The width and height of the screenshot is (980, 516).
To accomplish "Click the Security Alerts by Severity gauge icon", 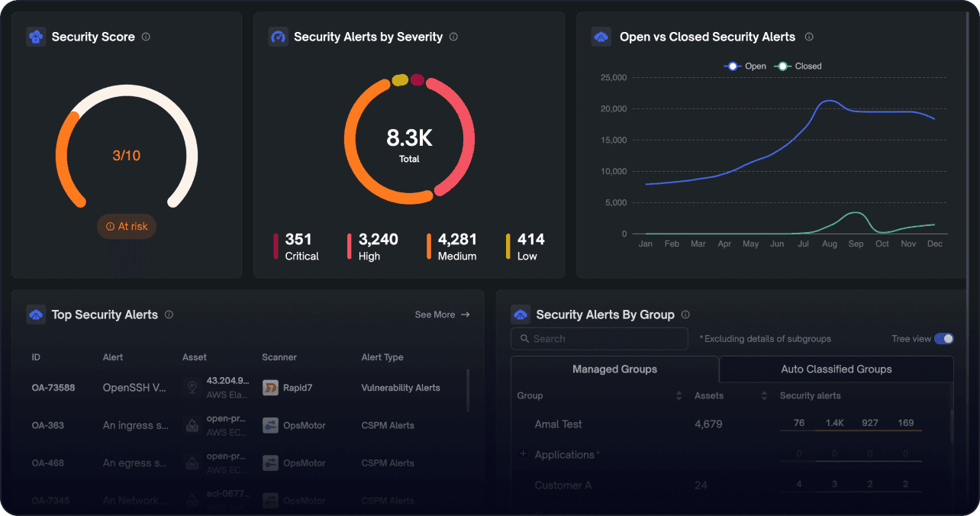I will [x=279, y=37].
